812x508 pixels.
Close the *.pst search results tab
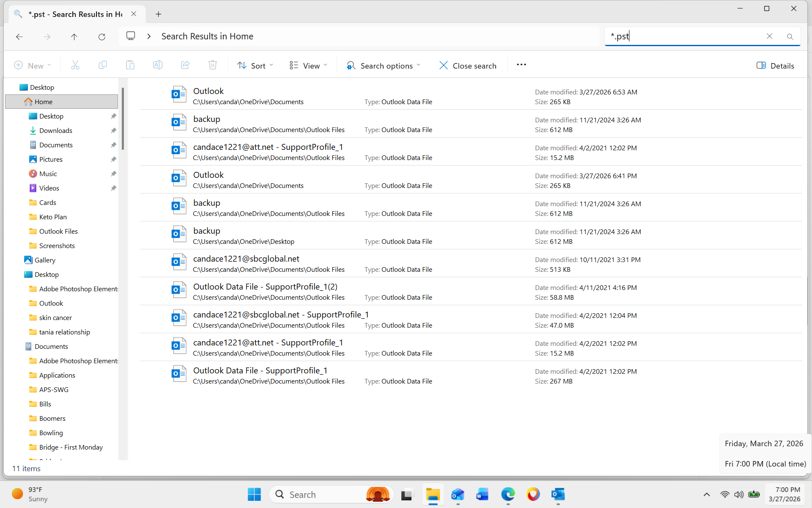pos(134,14)
